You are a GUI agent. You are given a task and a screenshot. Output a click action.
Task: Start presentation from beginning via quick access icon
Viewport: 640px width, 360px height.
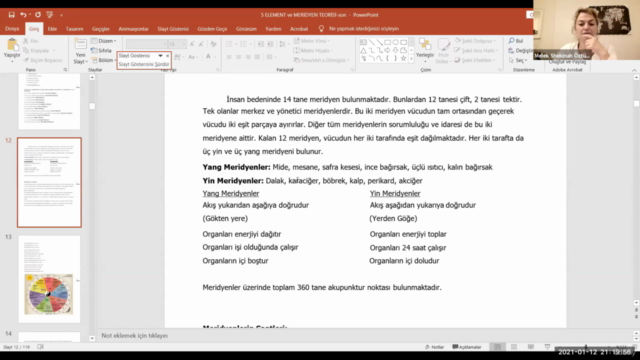(50, 15)
